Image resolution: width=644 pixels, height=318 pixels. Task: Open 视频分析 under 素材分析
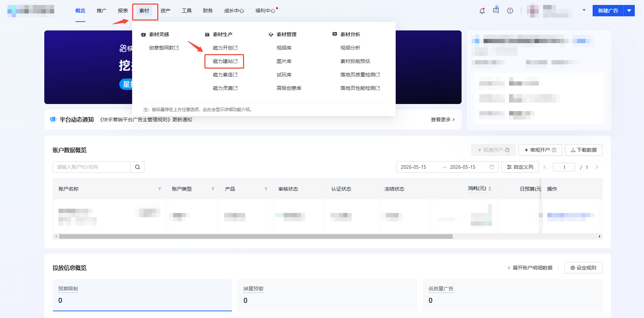pyautogui.click(x=350, y=48)
